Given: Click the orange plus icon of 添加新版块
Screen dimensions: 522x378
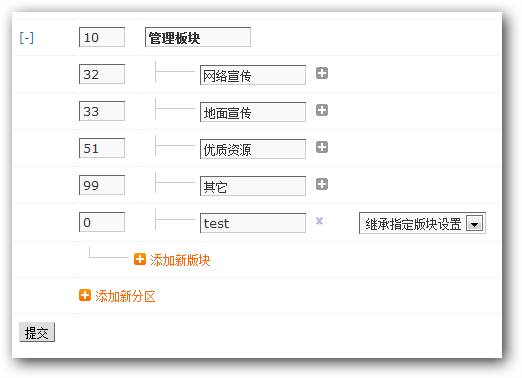Looking at the screenshot, I should [x=140, y=259].
